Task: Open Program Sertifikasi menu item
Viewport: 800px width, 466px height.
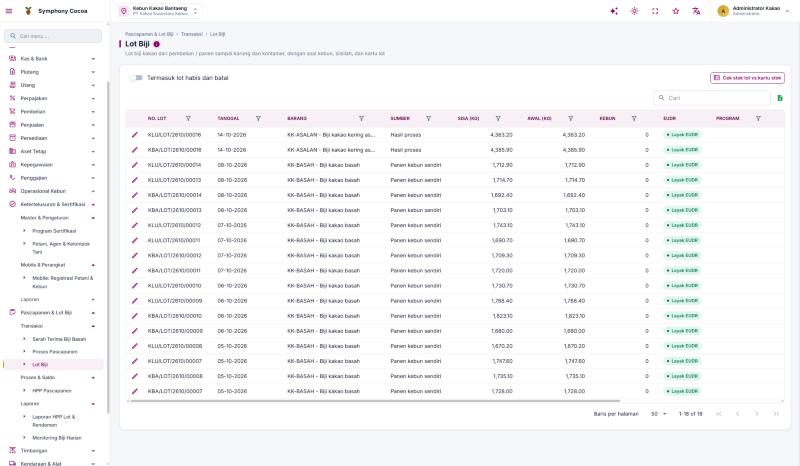Action: tap(54, 231)
